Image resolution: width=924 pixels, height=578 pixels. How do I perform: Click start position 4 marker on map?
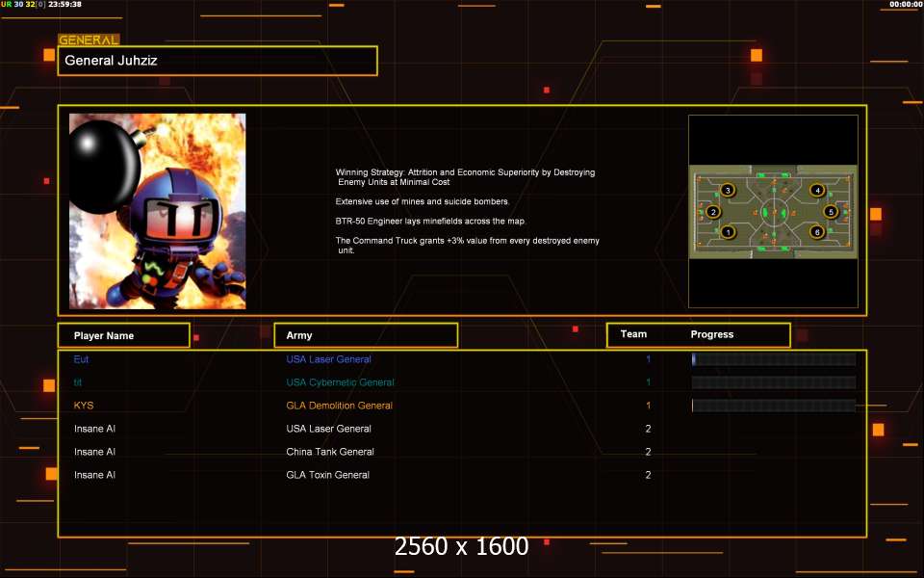(x=817, y=190)
